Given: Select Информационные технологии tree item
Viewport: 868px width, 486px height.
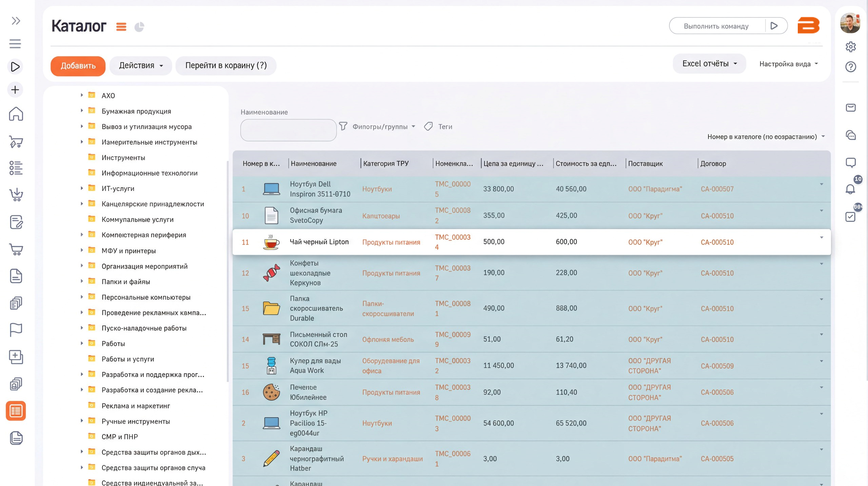Looking at the screenshot, I should pos(149,173).
